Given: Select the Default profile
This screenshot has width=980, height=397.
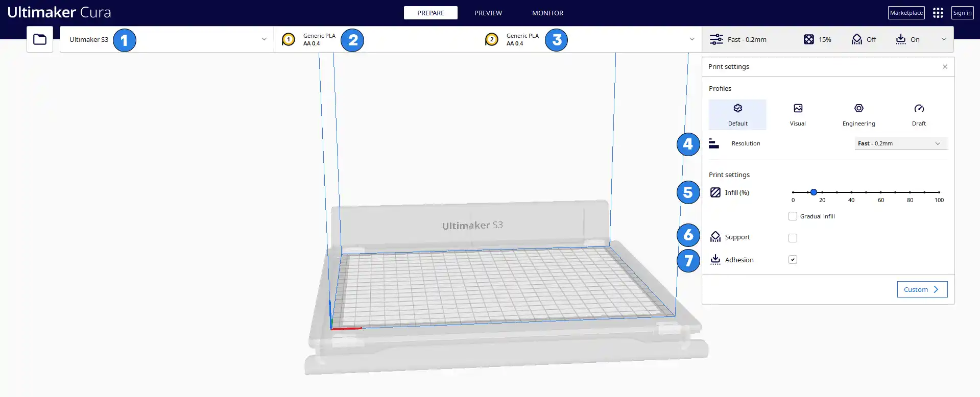Looking at the screenshot, I should (737, 115).
